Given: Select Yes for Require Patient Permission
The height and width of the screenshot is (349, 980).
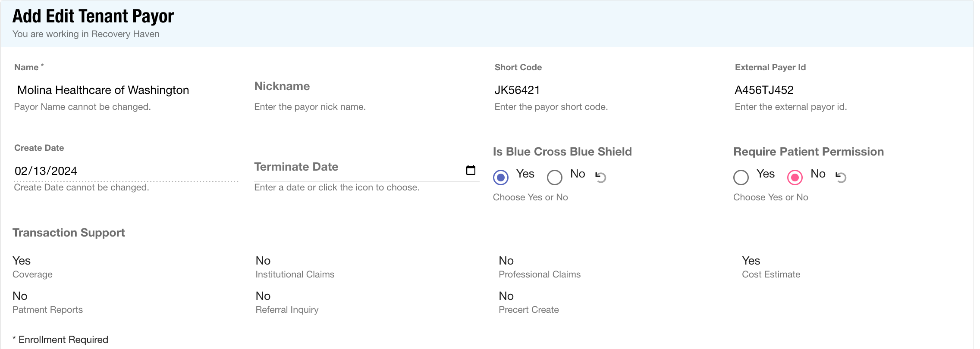Looking at the screenshot, I should coord(741,177).
